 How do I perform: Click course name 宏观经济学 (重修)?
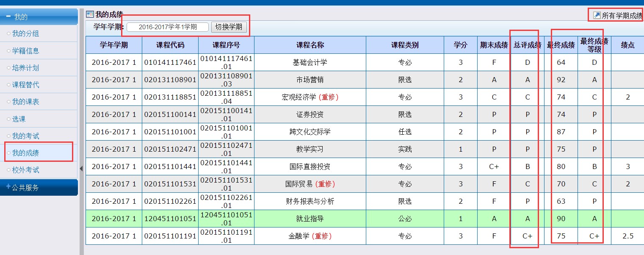click(x=310, y=97)
